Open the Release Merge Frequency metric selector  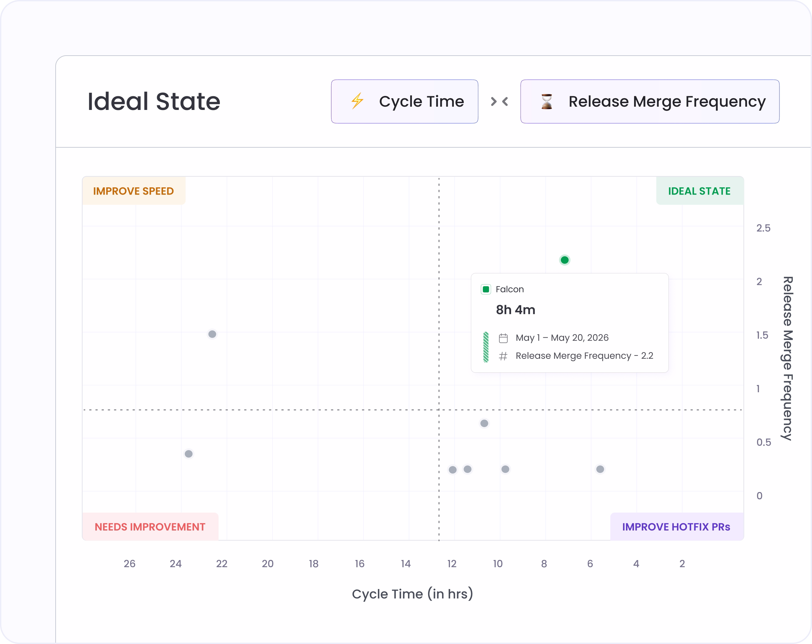point(650,101)
